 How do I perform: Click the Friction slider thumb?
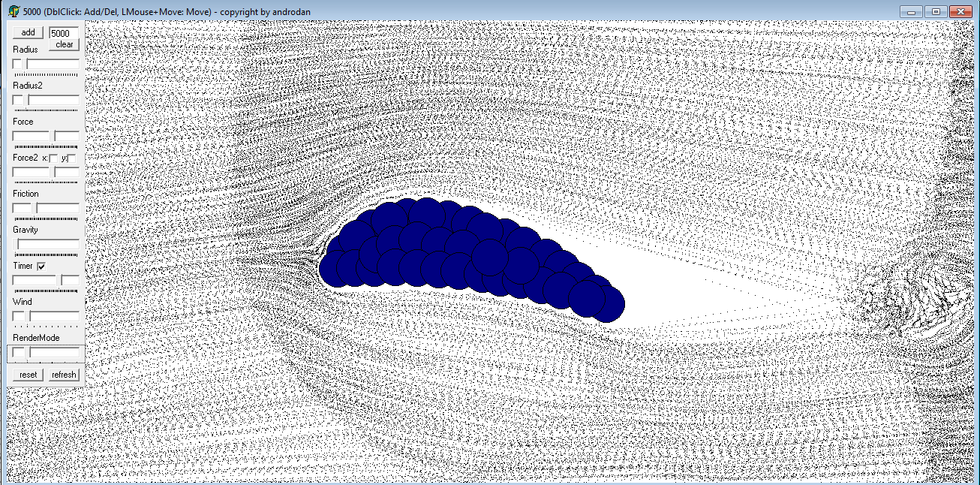tap(35, 209)
